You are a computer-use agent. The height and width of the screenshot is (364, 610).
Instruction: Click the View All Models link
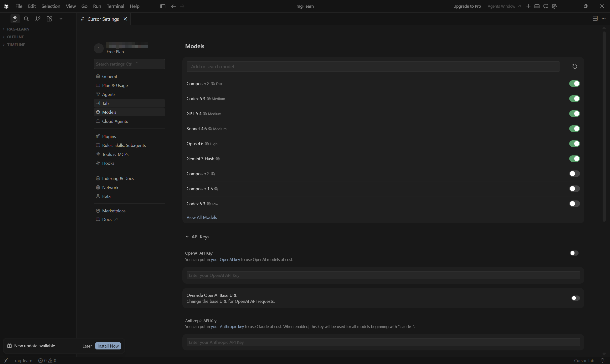tap(202, 217)
